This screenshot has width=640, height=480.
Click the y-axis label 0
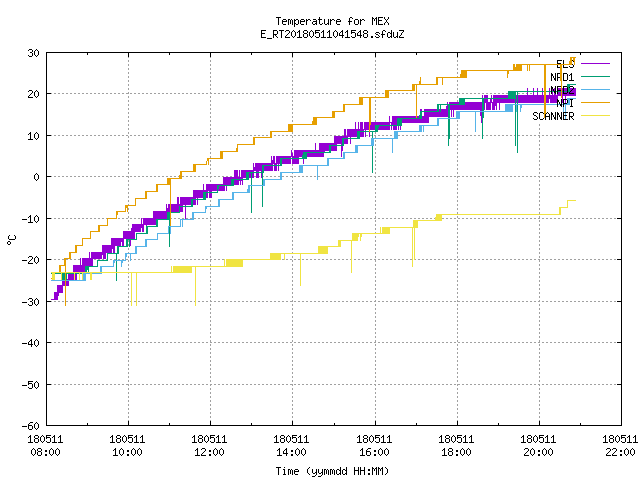click(x=37, y=177)
